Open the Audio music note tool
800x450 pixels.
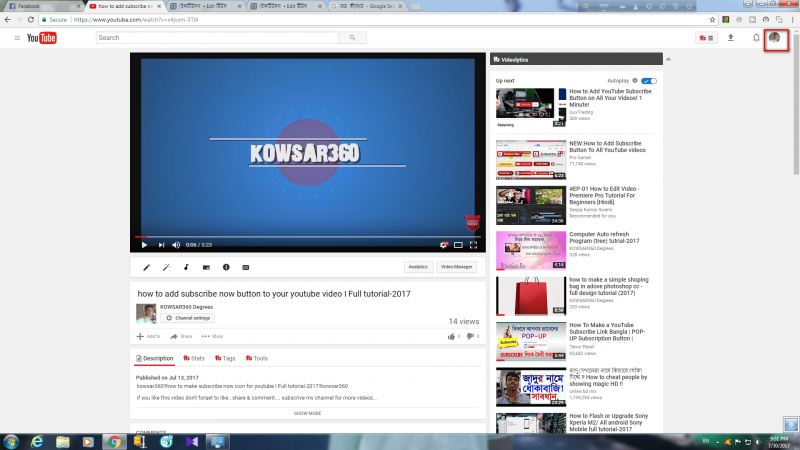click(186, 267)
